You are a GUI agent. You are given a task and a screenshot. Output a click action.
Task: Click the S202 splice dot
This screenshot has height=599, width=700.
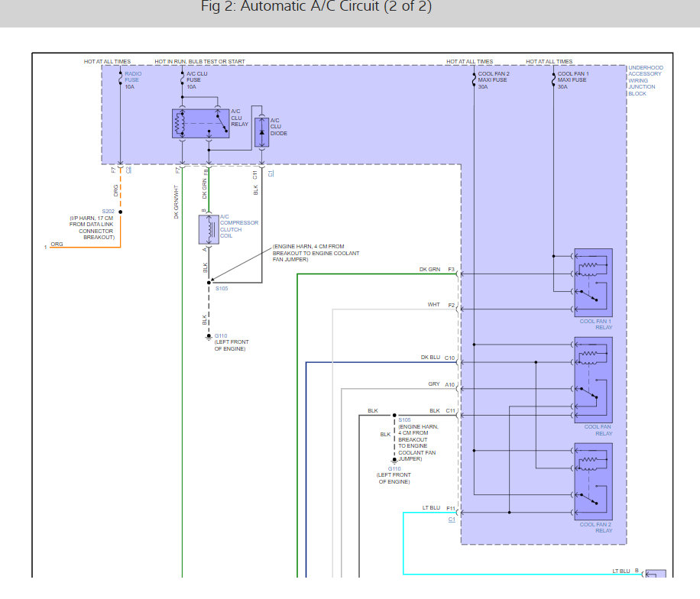120,212
